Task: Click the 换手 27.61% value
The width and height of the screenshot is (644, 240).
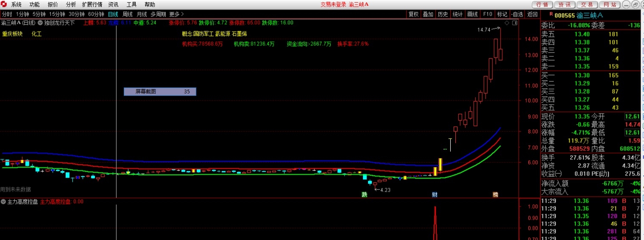Action: point(579,157)
